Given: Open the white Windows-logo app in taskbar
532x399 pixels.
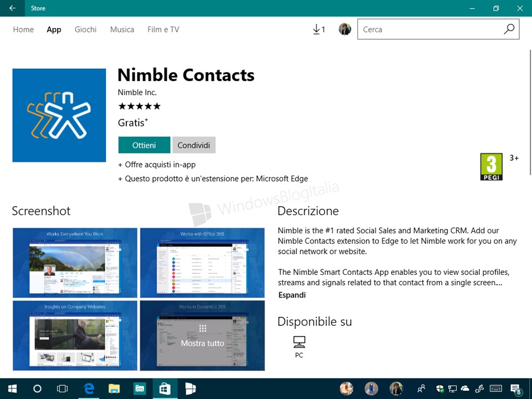Looking at the screenshot, I should tap(190, 388).
